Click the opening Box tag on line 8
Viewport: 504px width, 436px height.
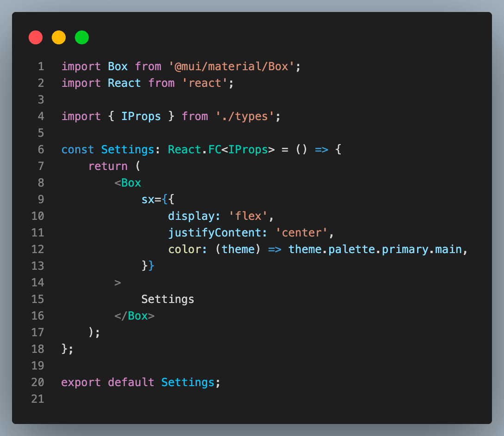[128, 183]
